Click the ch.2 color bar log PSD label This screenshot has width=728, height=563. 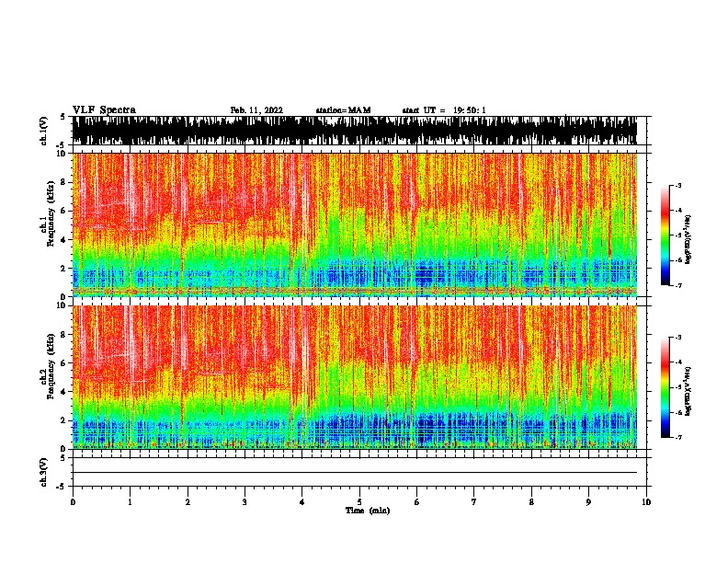(x=688, y=391)
